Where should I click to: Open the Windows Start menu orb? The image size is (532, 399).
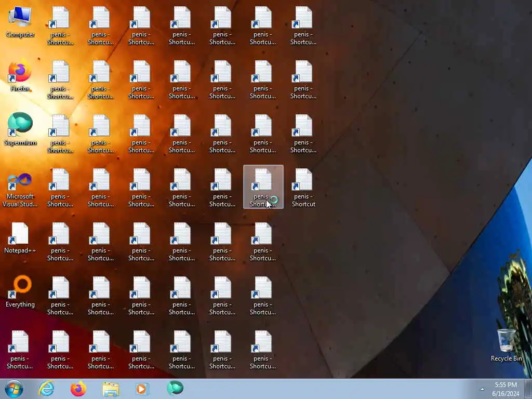(x=14, y=389)
